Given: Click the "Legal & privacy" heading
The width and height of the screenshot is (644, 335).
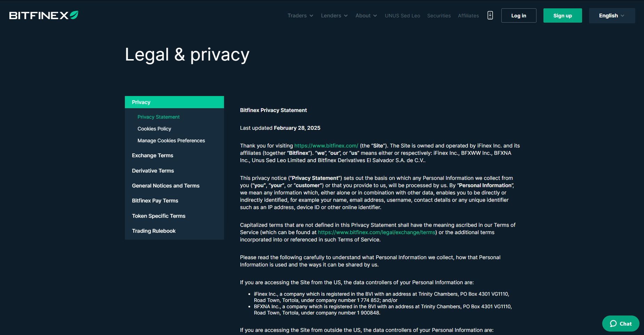Looking at the screenshot, I should coord(187,55).
